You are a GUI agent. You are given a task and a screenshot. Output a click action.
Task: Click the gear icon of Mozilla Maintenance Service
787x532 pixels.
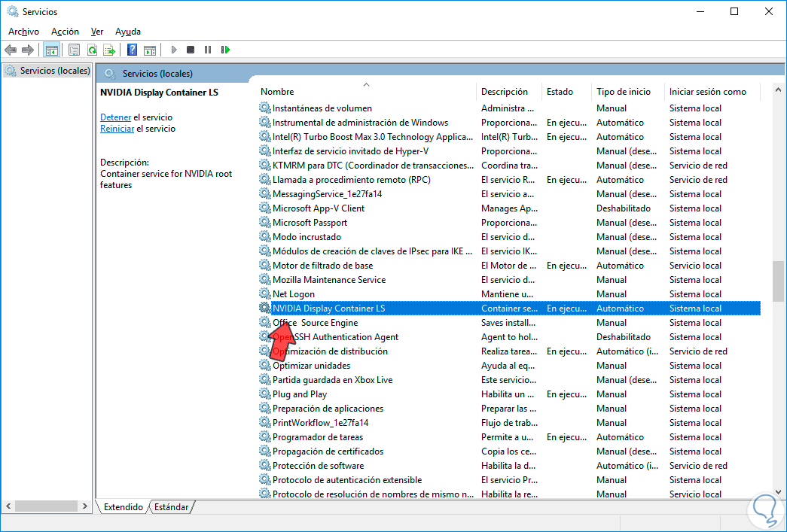[264, 278]
